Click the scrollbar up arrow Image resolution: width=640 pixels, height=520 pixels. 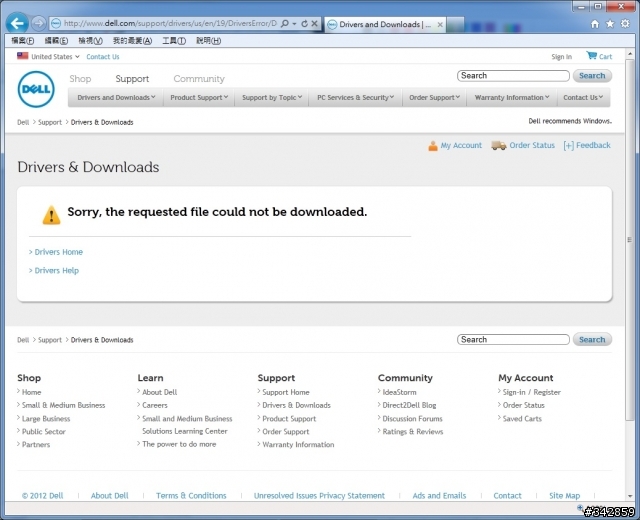[630, 53]
